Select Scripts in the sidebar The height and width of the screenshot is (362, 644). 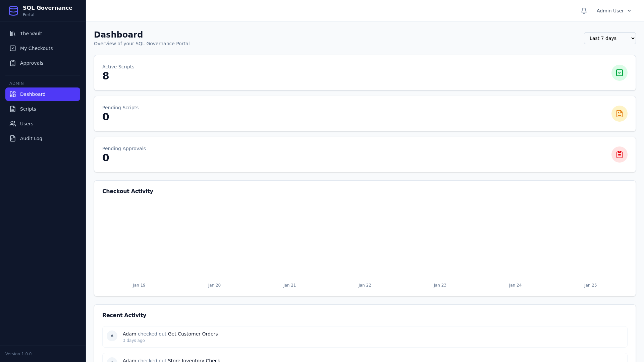(x=28, y=109)
